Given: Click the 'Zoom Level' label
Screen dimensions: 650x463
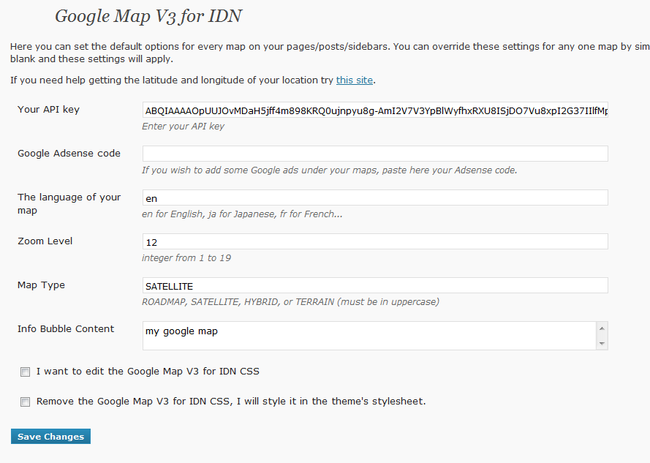Looking at the screenshot, I should [45, 241].
